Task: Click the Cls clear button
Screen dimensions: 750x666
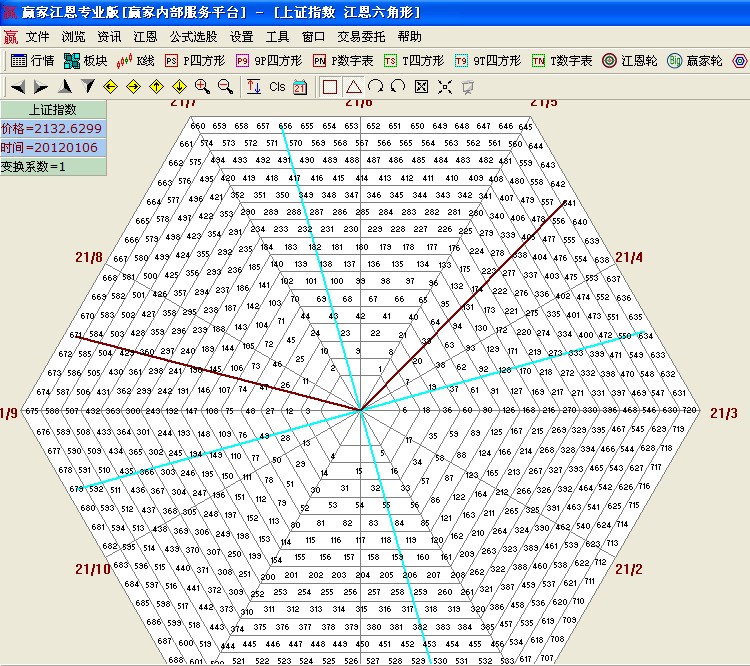Action: click(277, 87)
